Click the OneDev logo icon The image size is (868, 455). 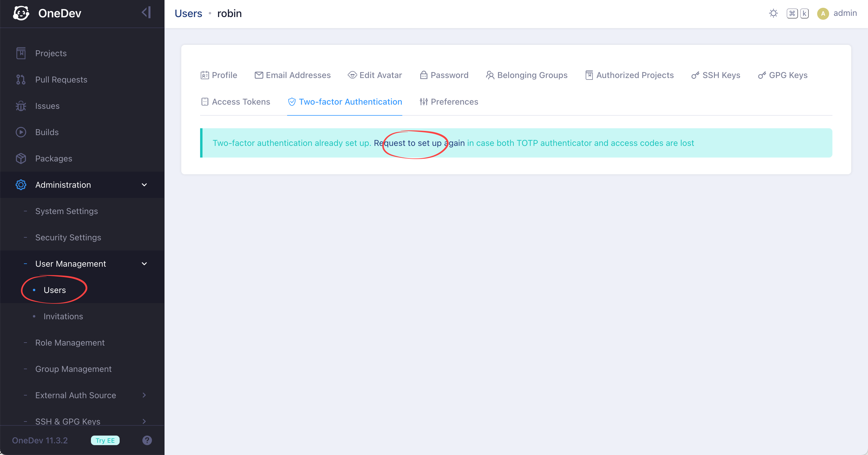[x=21, y=13]
